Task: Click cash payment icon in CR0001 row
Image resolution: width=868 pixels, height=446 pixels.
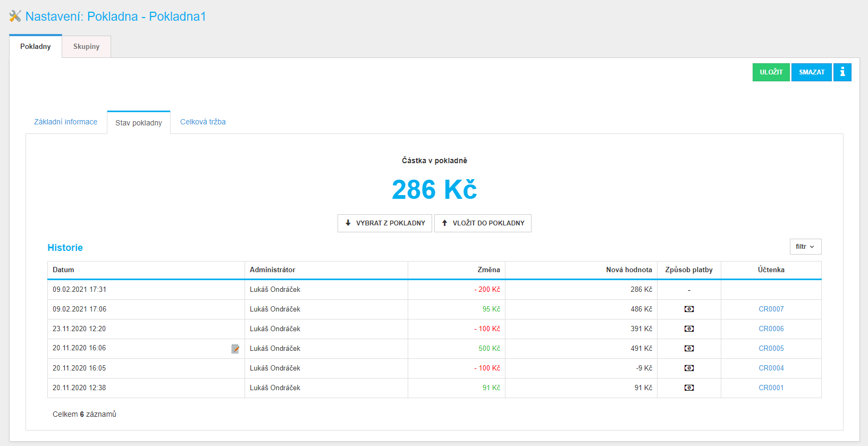Action: coord(689,388)
